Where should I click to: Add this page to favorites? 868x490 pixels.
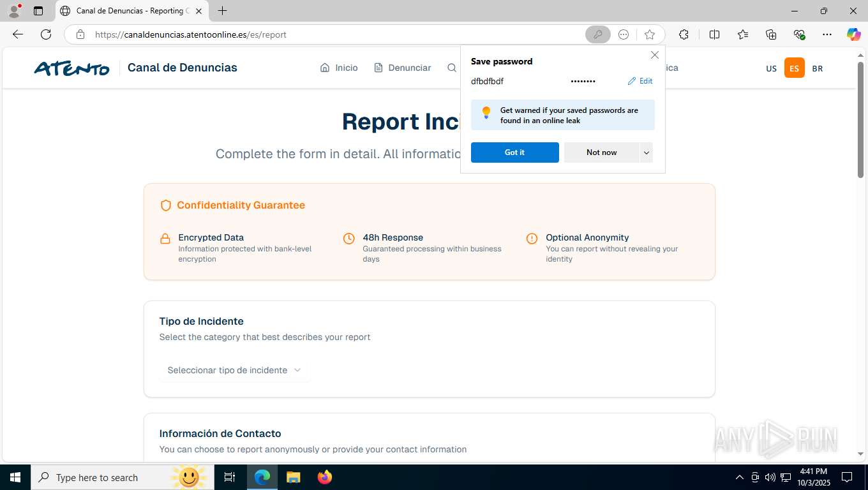pyautogui.click(x=650, y=34)
